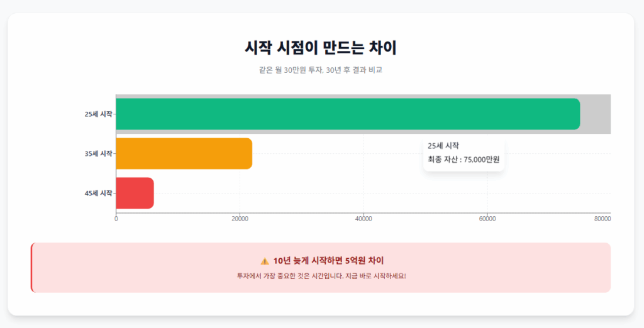Click the gray highlighted area right of green bar

click(x=595, y=114)
